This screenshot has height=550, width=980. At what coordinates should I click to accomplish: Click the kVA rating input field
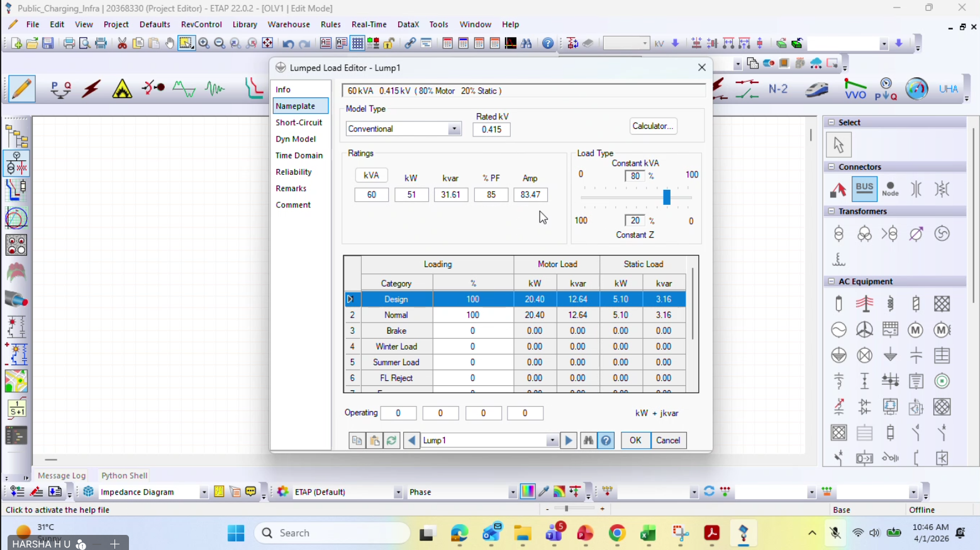(x=371, y=195)
